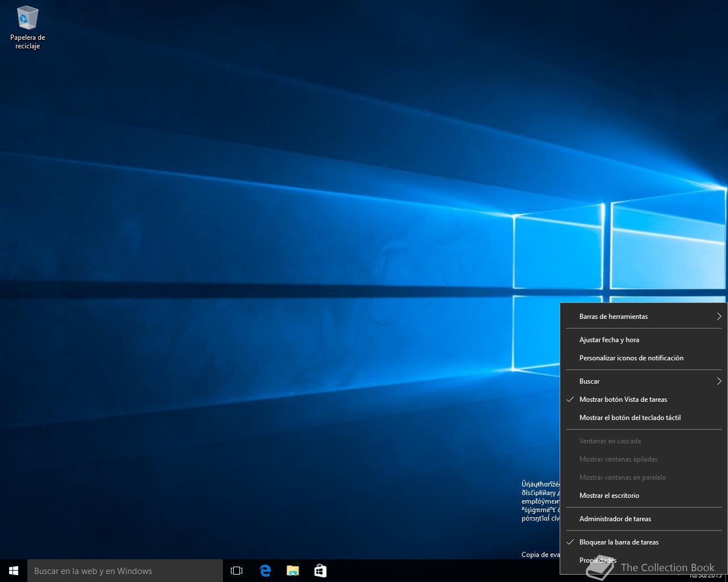Viewport: 728px width, 582px height.
Task: Click the 'Buscar en la web y en Windows' search box
Action: (125, 571)
